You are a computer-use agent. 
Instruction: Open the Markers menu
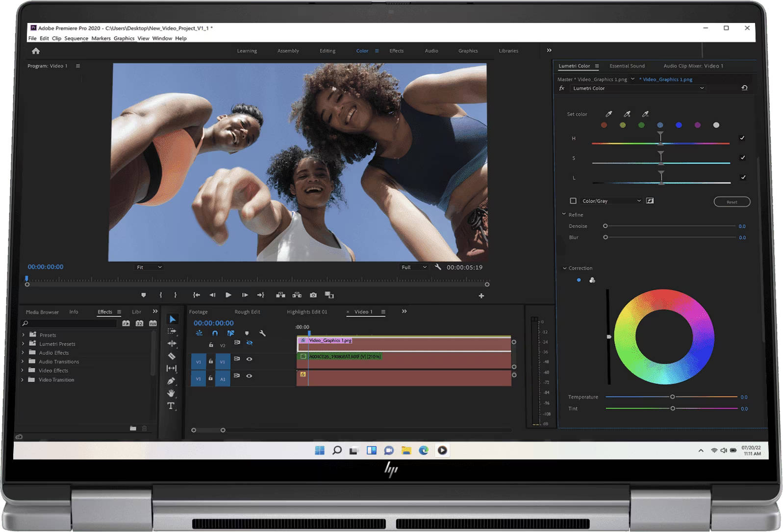pos(101,38)
